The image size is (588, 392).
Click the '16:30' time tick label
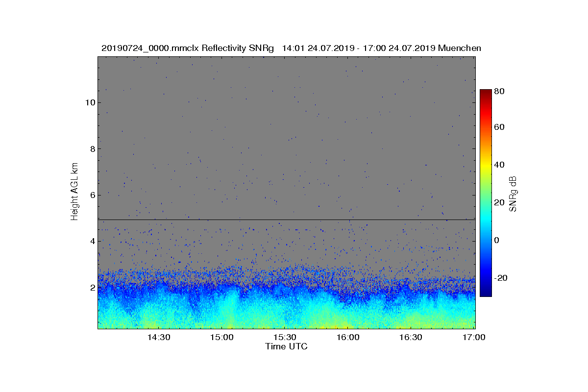pyautogui.click(x=411, y=337)
